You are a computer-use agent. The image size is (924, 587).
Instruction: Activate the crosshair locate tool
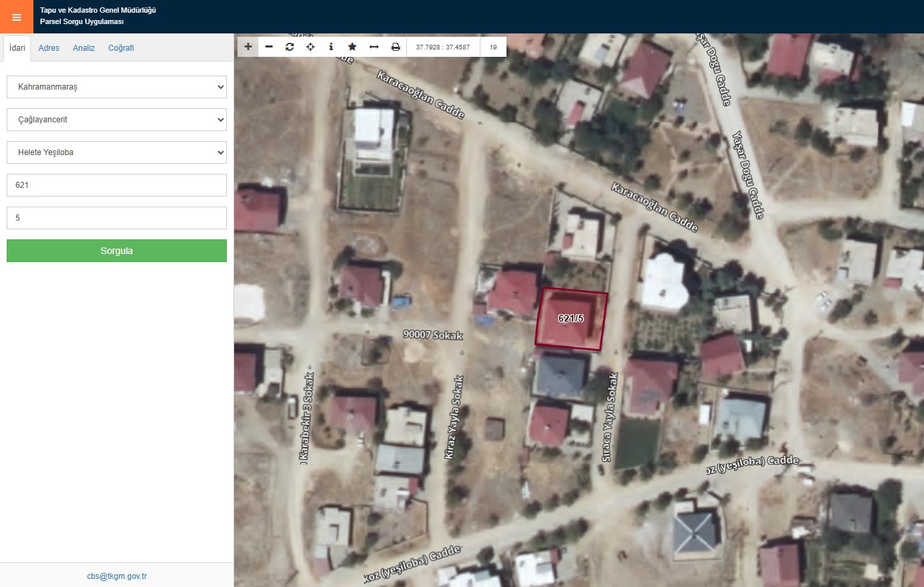click(x=310, y=47)
